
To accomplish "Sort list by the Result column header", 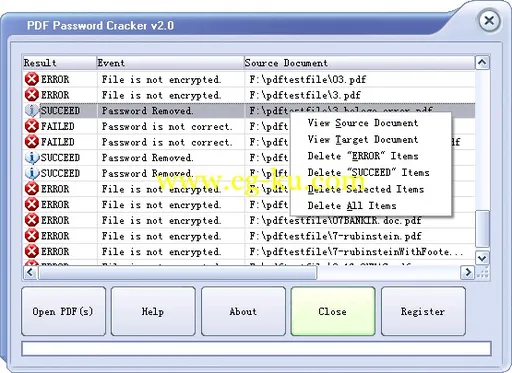I will (x=59, y=63).
